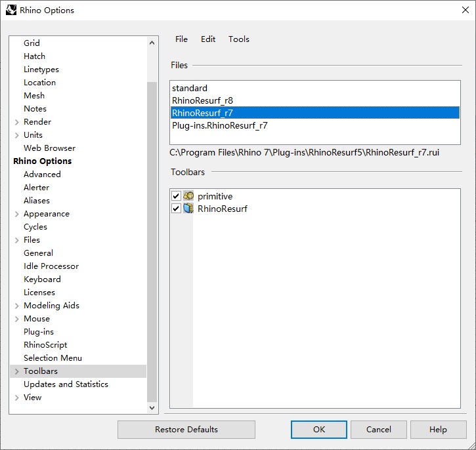Screen dimensions: 476x450
Task: Select RhinoResurf_r8 in Files list
Action: (314, 100)
